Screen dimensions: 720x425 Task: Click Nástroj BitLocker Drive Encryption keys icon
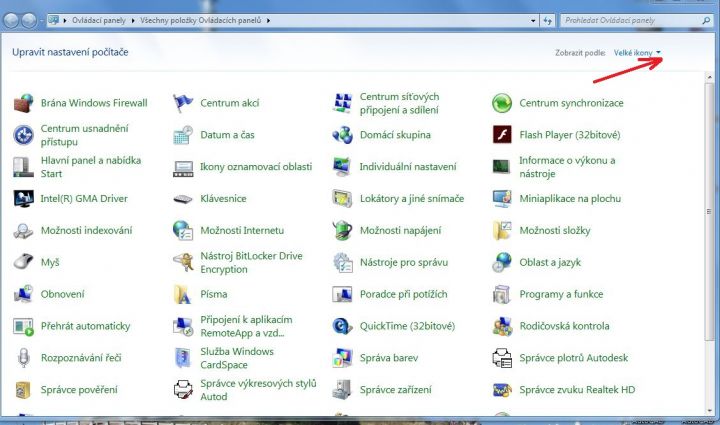183,262
